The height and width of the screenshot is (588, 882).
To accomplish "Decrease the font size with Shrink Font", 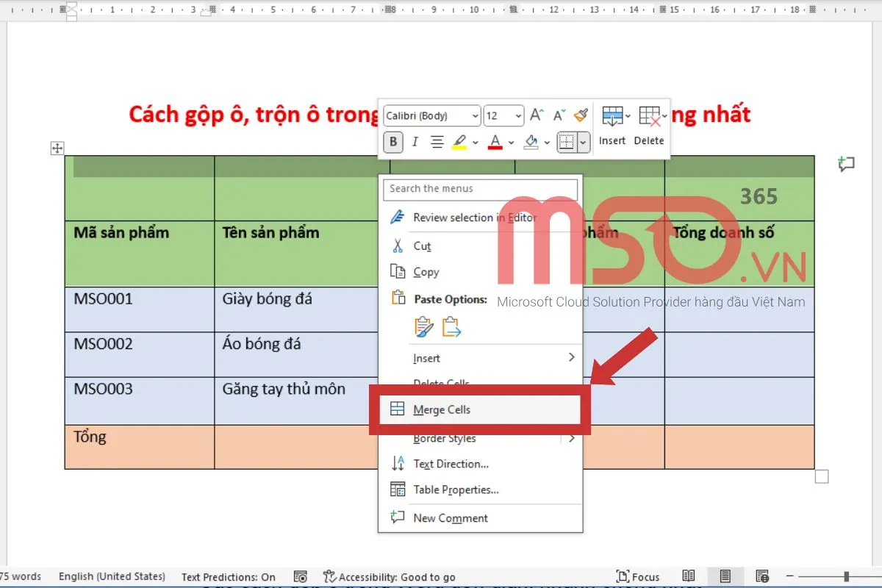I will pyautogui.click(x=559, y=114).
